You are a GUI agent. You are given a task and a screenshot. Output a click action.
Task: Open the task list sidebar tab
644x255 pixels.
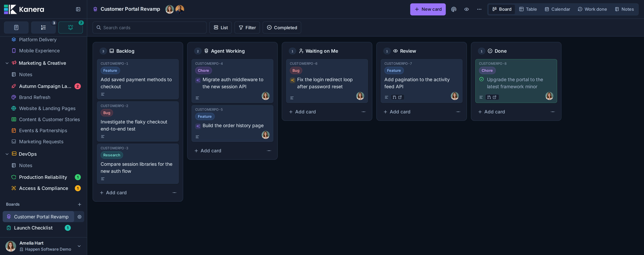[x=43, y=28]
